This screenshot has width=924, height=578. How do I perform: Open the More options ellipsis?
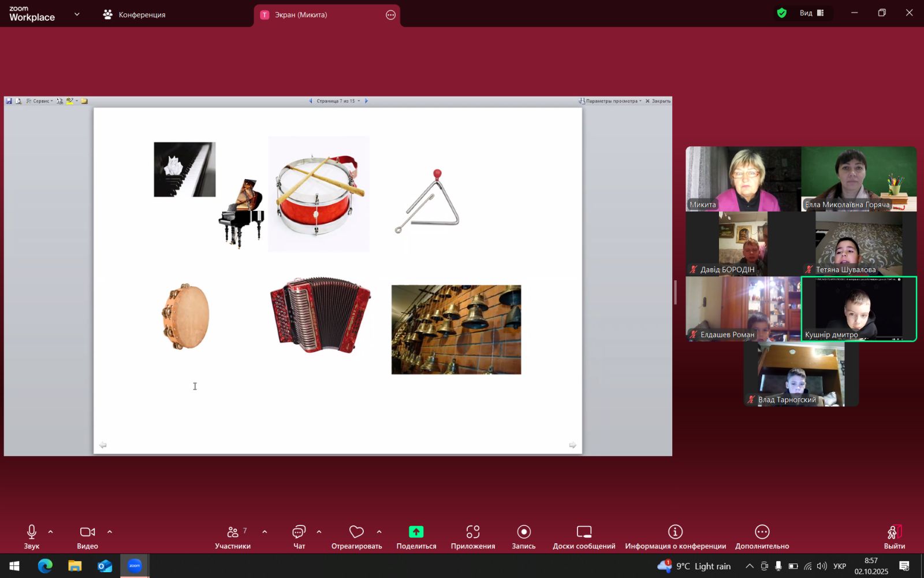click(x=762, y=536)
